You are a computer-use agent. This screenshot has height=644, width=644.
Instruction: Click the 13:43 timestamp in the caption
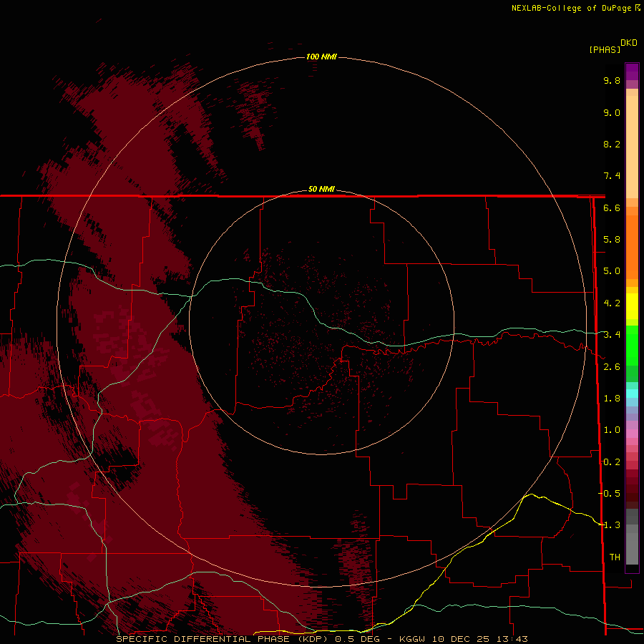pos(512,639)
